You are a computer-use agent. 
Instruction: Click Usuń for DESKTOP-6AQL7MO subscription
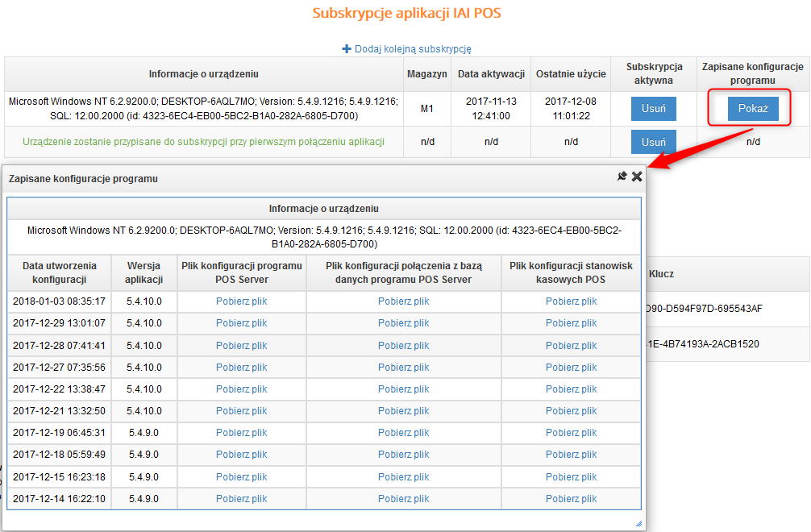tap(654, 109)
